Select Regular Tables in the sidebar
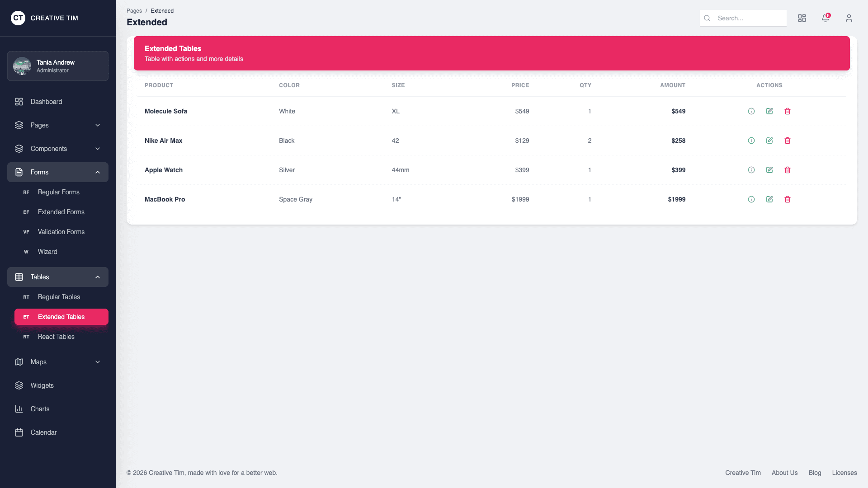This screenshot has width=868, height=488. click(60, 297)
